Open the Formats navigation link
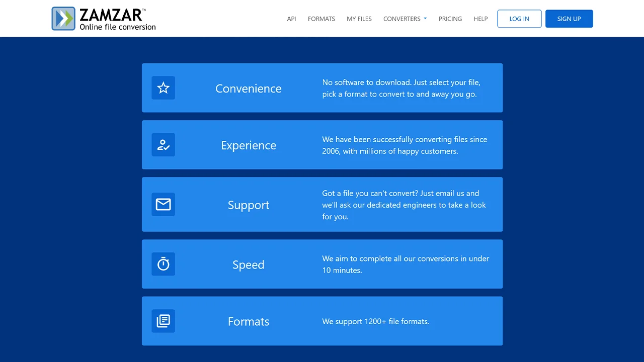Screen dimensions: 644x362 point(321,19)
